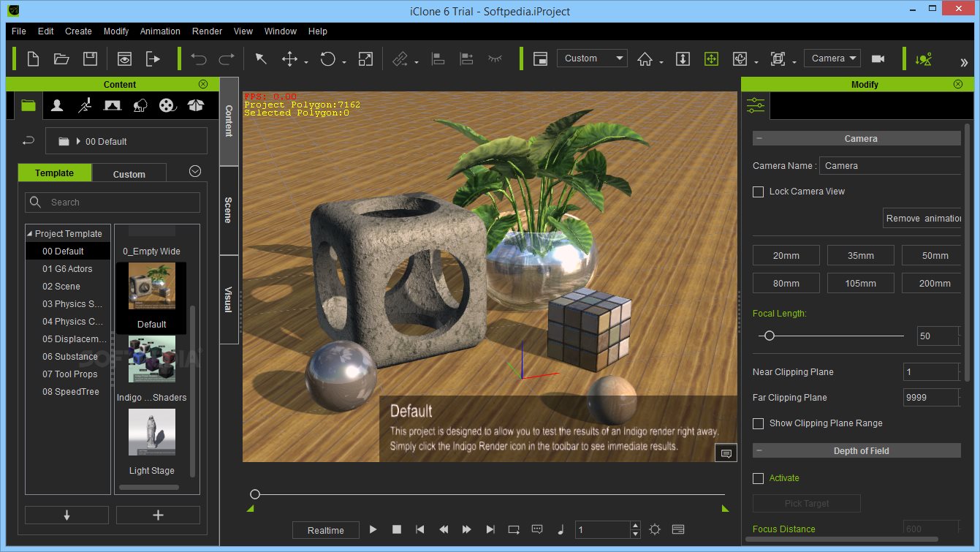Open the Media film reel category

point(167,105)
